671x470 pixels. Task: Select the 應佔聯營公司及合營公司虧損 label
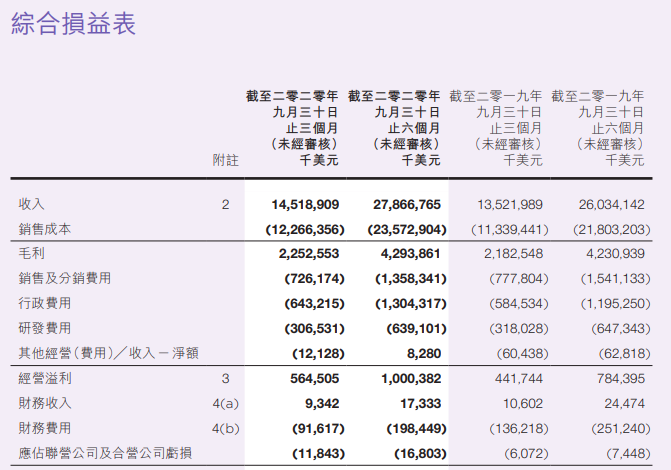[105, 453]
